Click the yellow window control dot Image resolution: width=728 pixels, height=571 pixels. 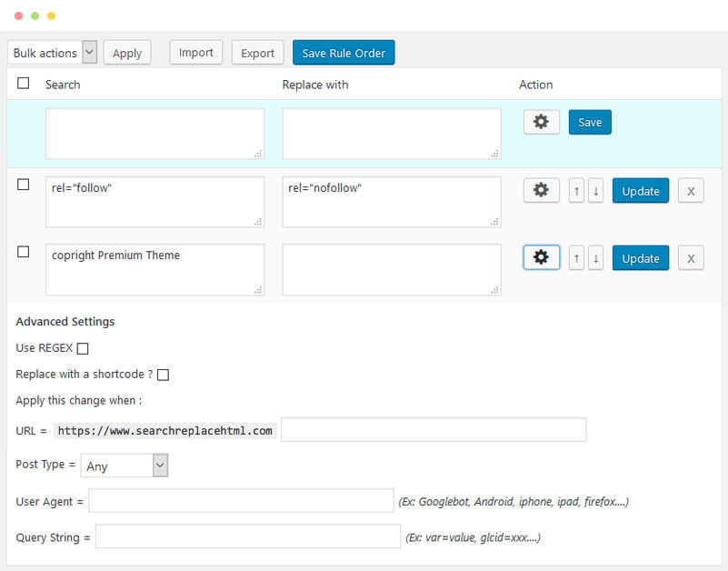pyautogui.click(x=51, y=15)
